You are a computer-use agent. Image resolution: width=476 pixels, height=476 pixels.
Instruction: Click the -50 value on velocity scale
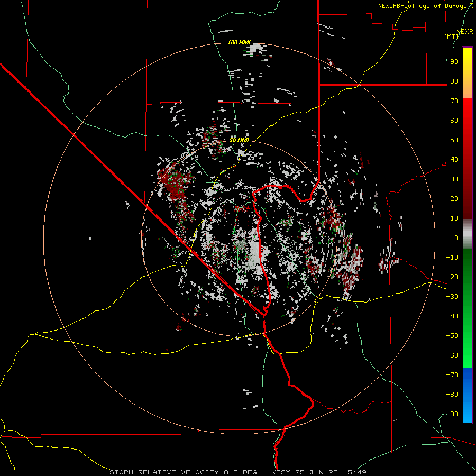point(452,336)
